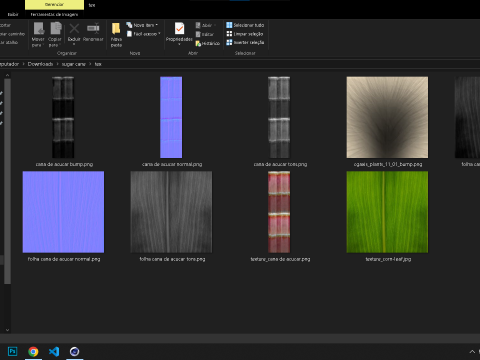Click the navigation pane vertical scrollbar thumb

click(x=7, y=182)
